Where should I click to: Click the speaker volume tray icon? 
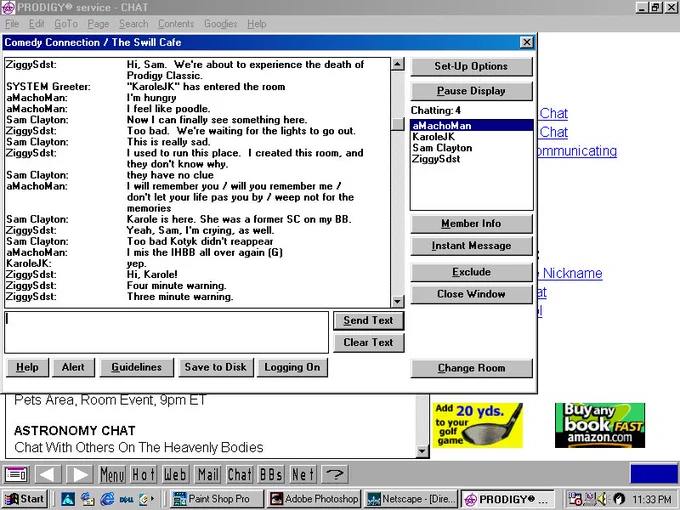point(602,499)
